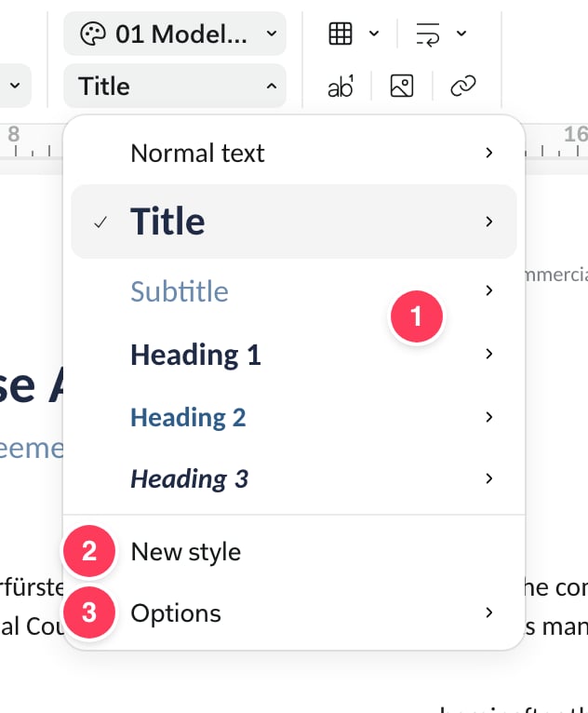The width and height of the screenshot is (588, 713).
Task: Click the insert link chain icon
Action: tap(463, 86)
